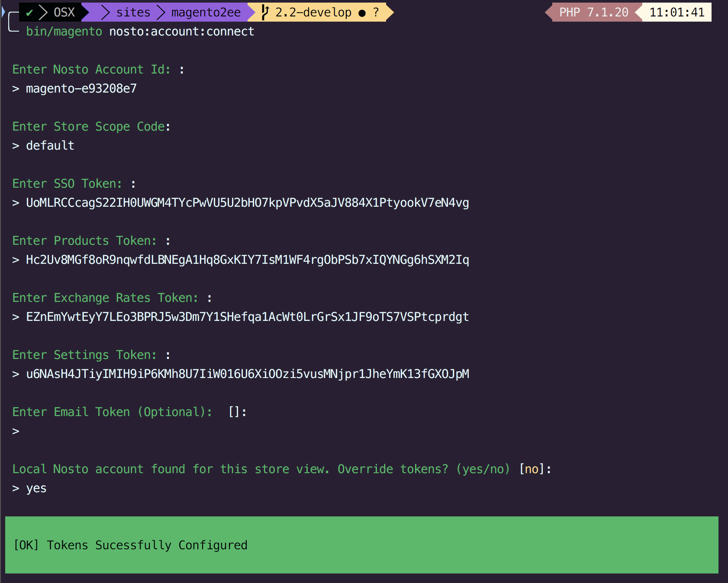
Task: Click the chevron arrow before magento2ee
Action: click(x=161, y=13)
